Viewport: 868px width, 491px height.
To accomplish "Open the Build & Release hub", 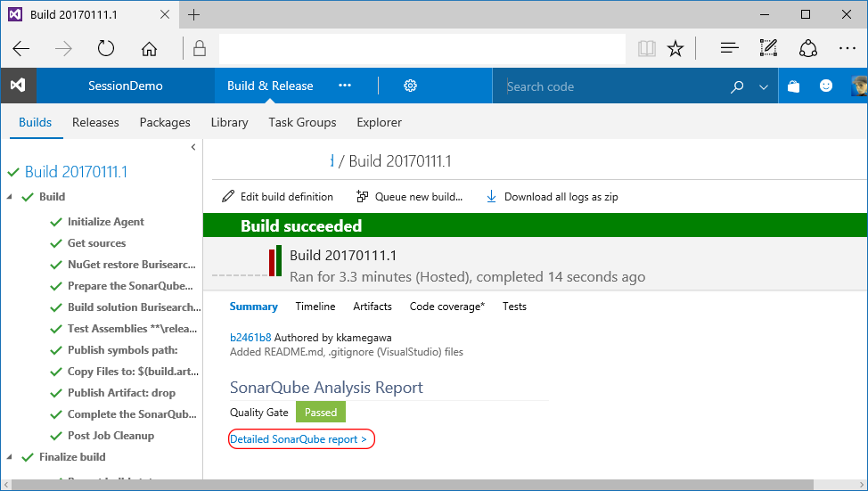I will pos(270,86).
